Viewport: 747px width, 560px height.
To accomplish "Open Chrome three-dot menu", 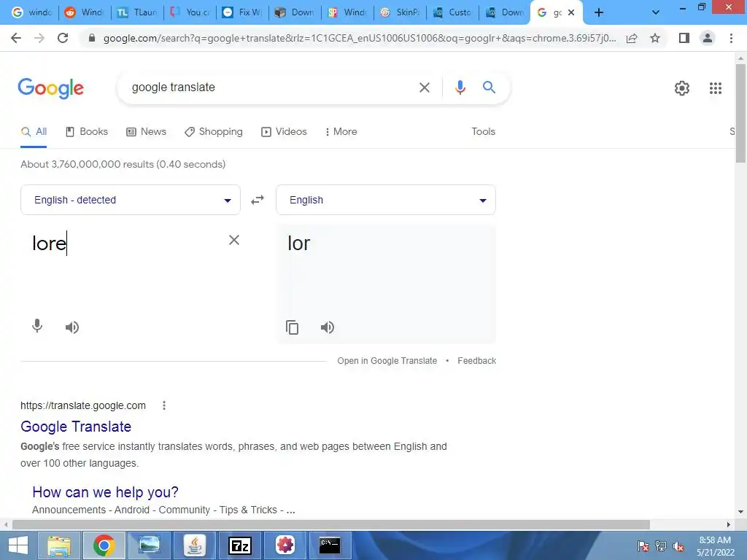I will pyautogui.click(x=731, y=38).
